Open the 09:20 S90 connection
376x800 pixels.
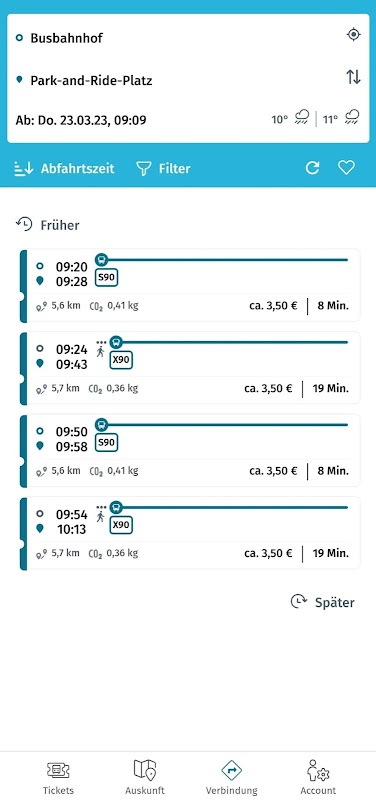(x=190, y=286)
